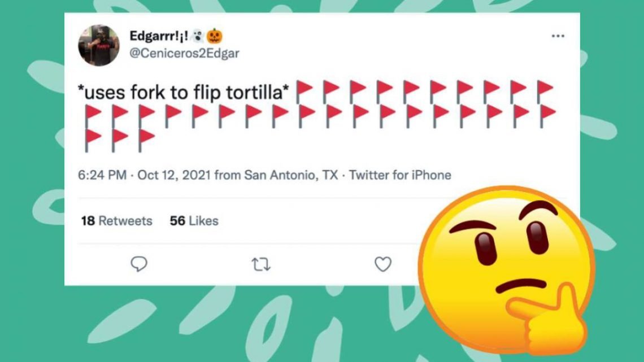Open Edgar's profile picture avatar
Viewport: 644px width, 362px height.
click(x=99, y=45)
